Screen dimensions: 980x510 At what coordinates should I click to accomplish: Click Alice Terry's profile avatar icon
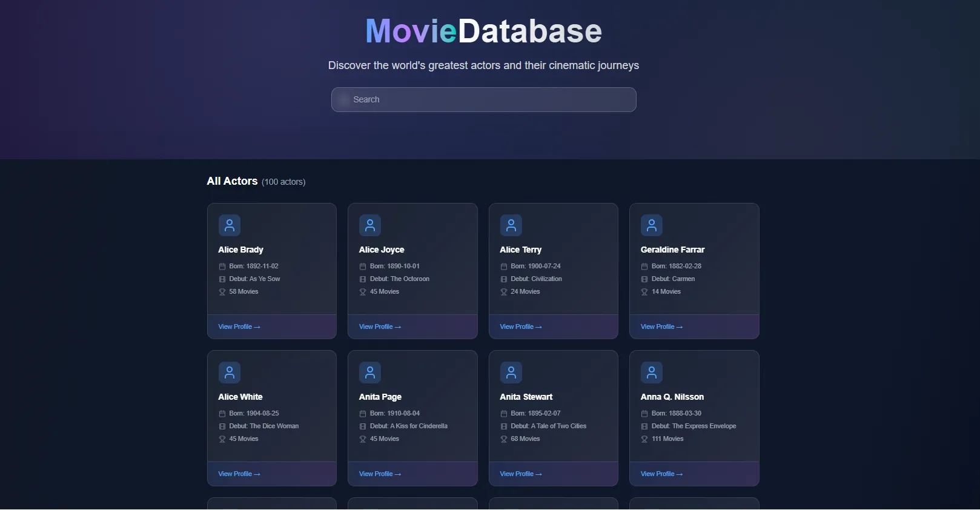(x=511, y=225)
